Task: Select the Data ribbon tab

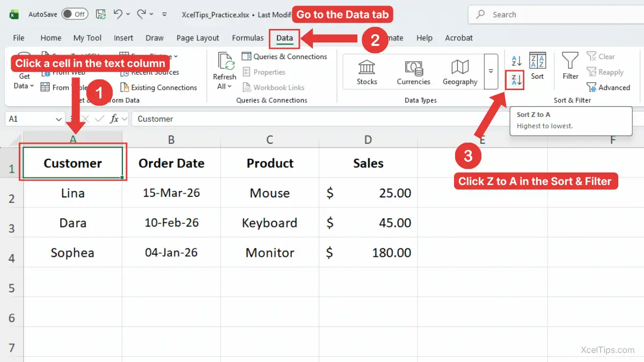Action: 284,38
